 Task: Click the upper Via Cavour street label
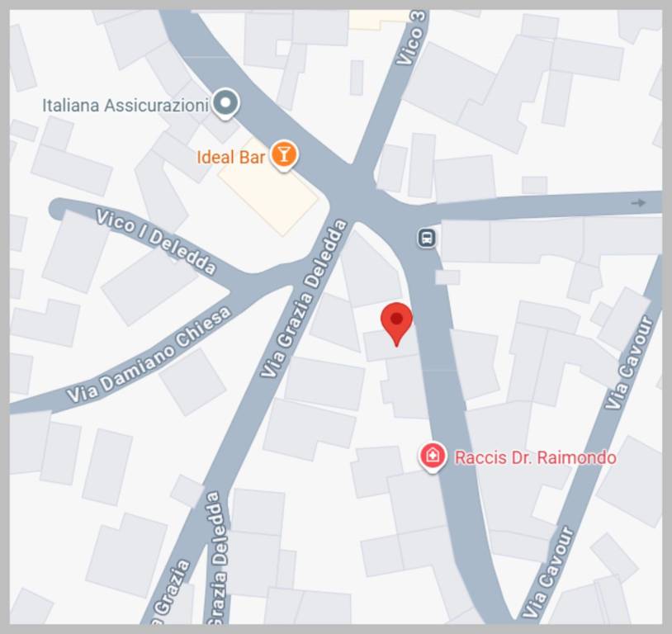click(628, 362)
